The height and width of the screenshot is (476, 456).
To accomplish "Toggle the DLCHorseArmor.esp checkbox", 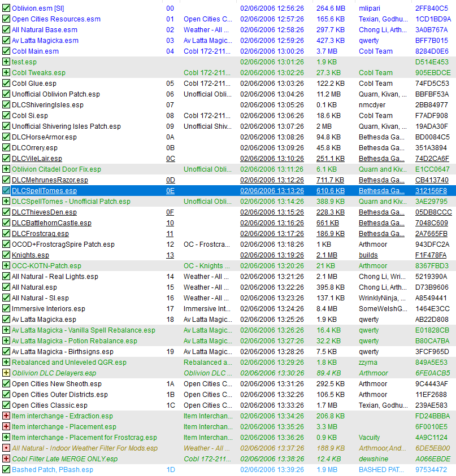I will point(6,137).
